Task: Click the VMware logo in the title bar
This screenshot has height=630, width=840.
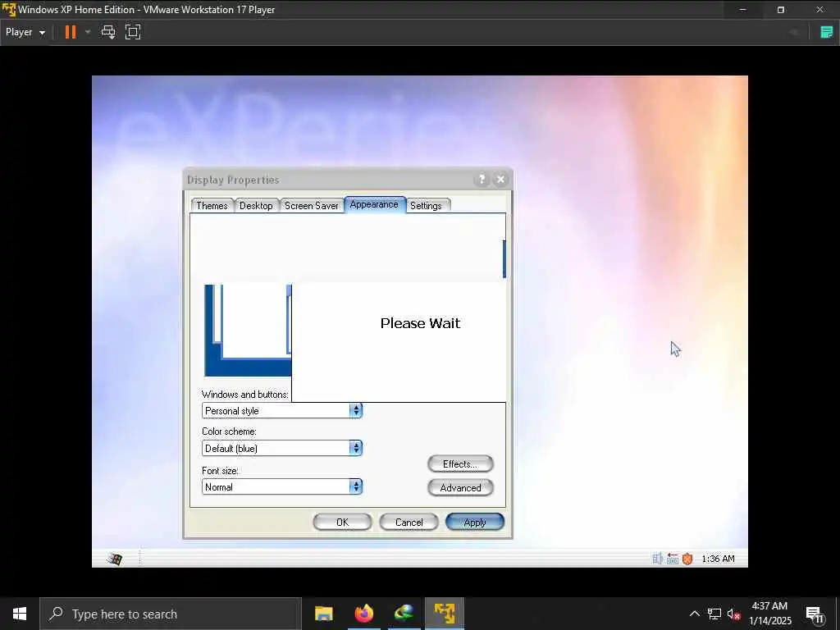Action: 9,9
